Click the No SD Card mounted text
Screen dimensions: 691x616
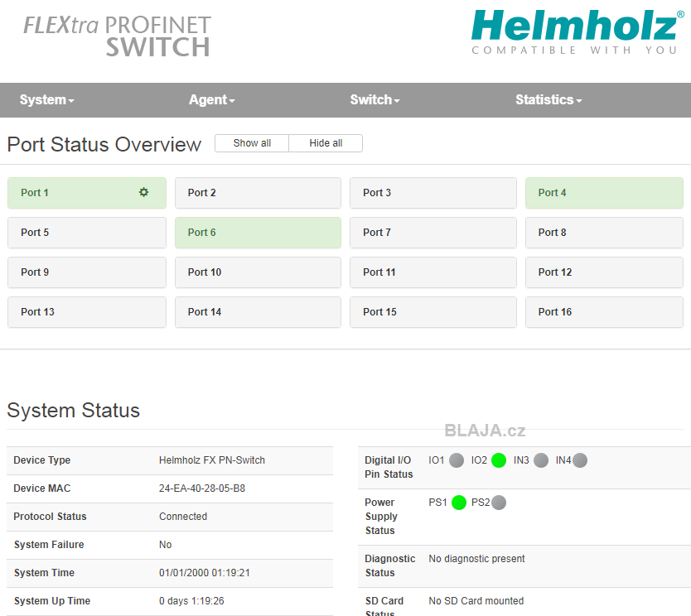click(x=476, y=601)
